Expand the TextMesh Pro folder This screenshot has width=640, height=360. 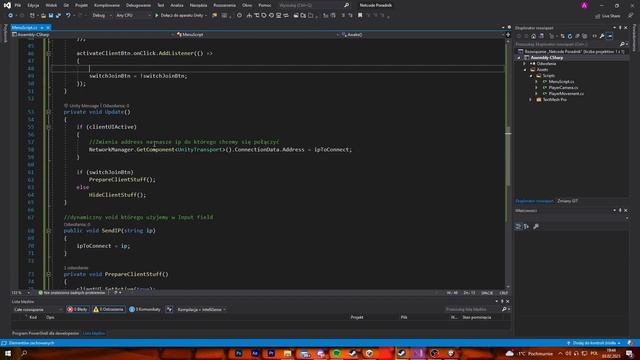coord(531,100)
